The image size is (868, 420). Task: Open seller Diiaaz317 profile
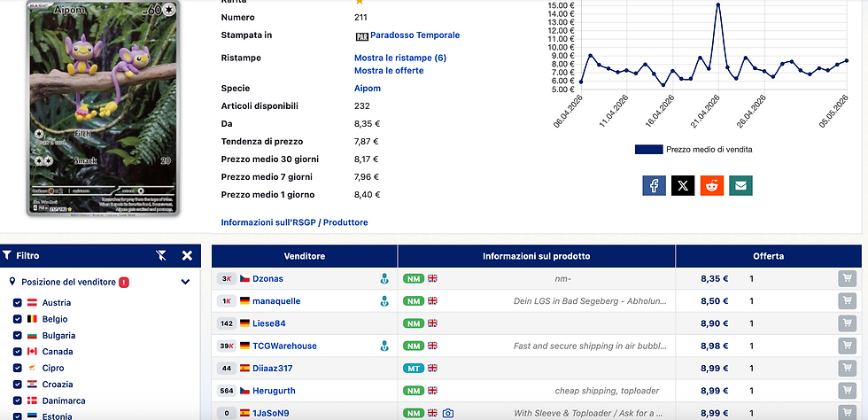[273, 368]
